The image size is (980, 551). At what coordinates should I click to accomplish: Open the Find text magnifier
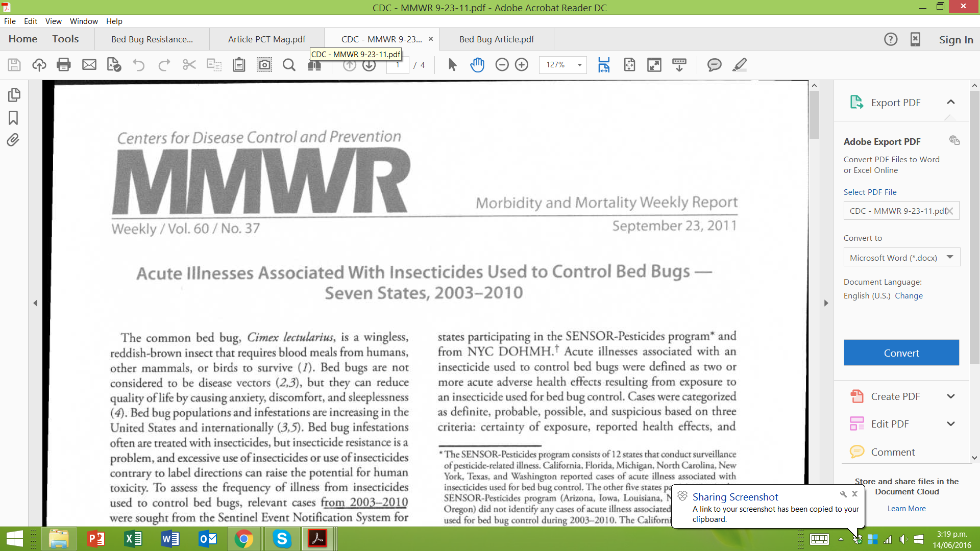[x=289, y=65]
